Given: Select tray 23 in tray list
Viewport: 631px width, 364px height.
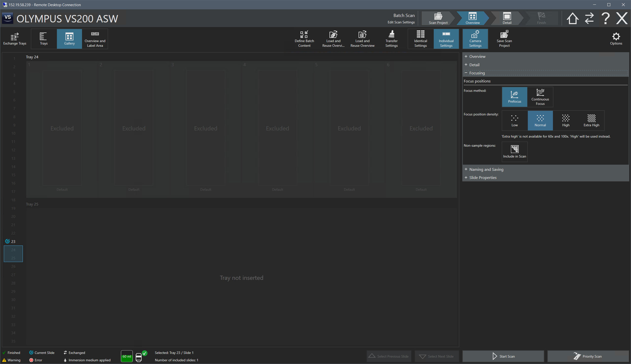Looking at the screenshot, I should [13, 241].
